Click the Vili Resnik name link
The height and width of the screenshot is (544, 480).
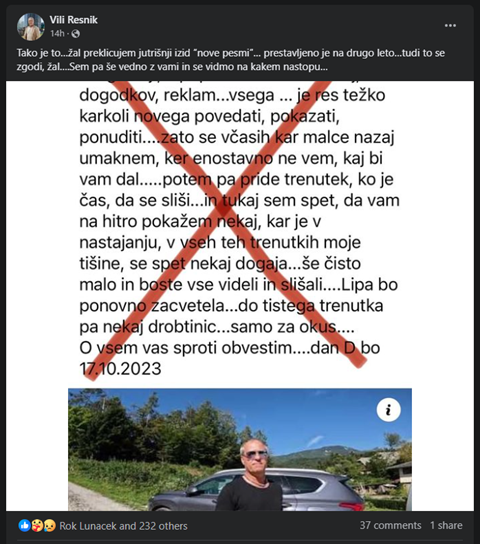coord(73,20)
